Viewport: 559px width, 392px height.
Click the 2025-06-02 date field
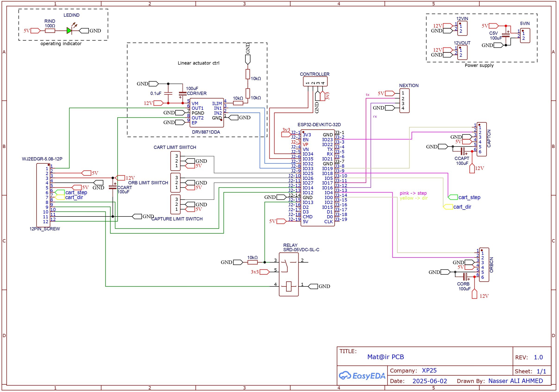[430, 381]
